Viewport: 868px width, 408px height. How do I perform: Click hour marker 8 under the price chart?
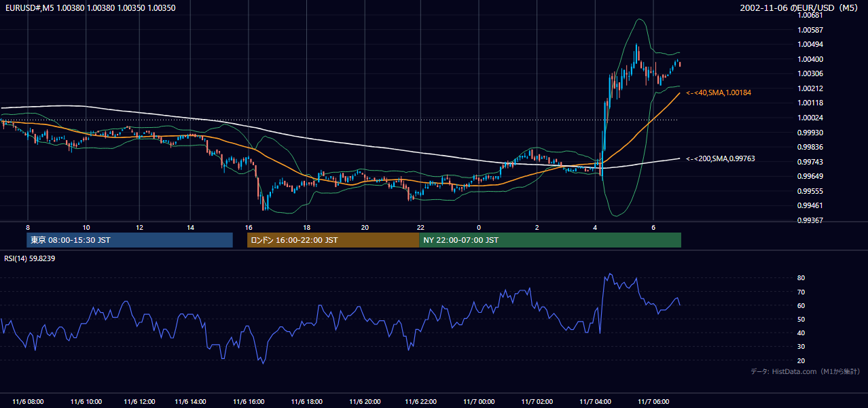[x=28, y=227]
